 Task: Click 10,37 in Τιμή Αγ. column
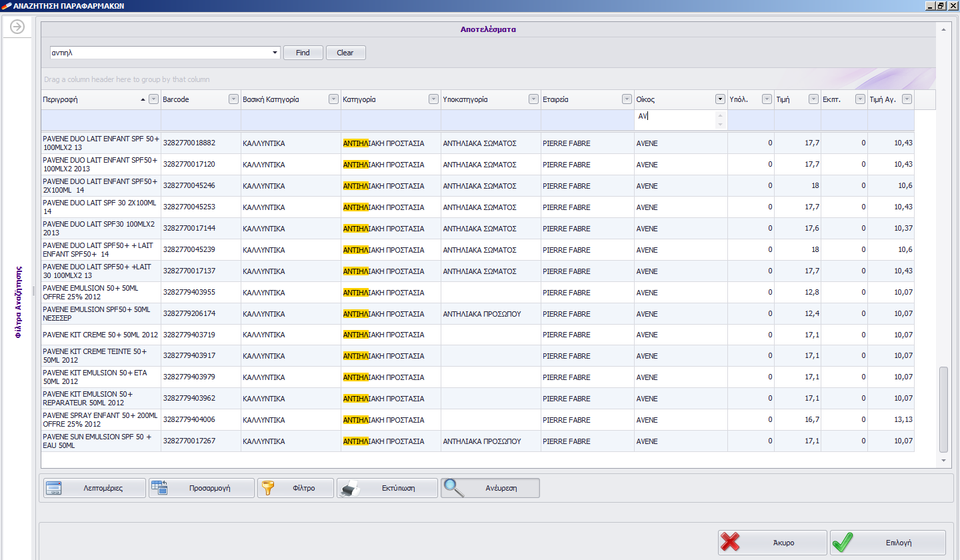pyautogui.click(x=891, y=228)
